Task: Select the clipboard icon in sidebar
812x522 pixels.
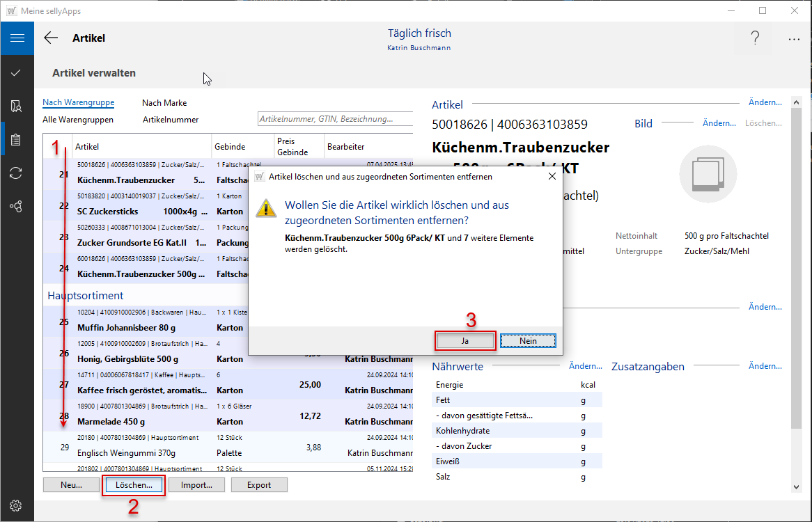Action: click(17, 140)
